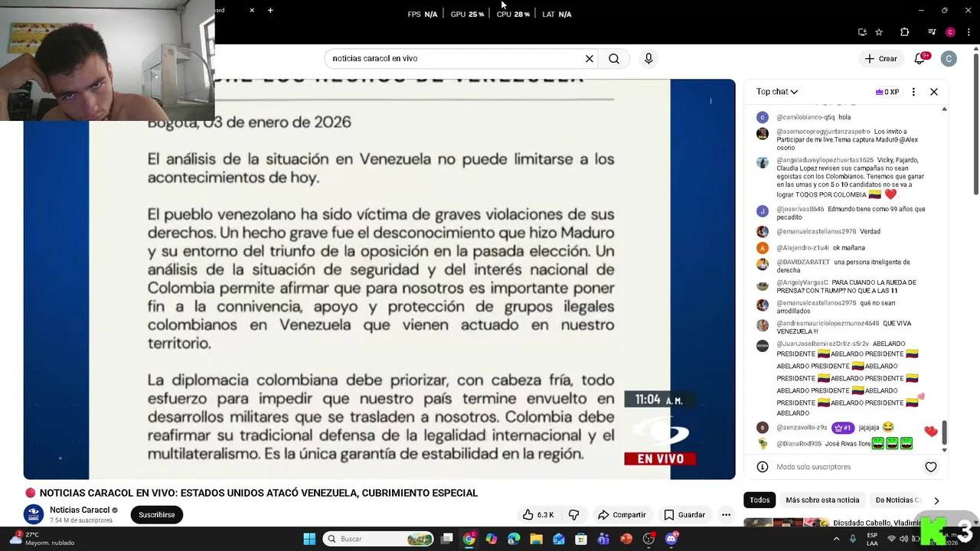Clear the YouTube search box text
This screenshot has height=551, width=980.
(x=590, y=58)
